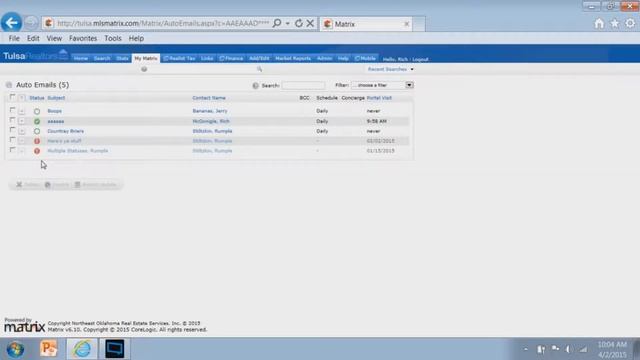
Task: Click the address bar search magnifier icon
Action: 277,23
